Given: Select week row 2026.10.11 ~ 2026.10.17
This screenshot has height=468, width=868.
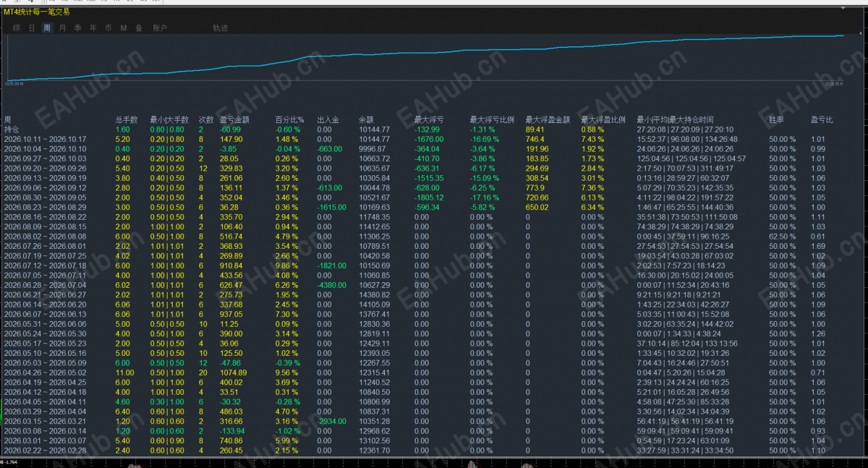Looking at the screenshot, I should click(x=45, y=139).
